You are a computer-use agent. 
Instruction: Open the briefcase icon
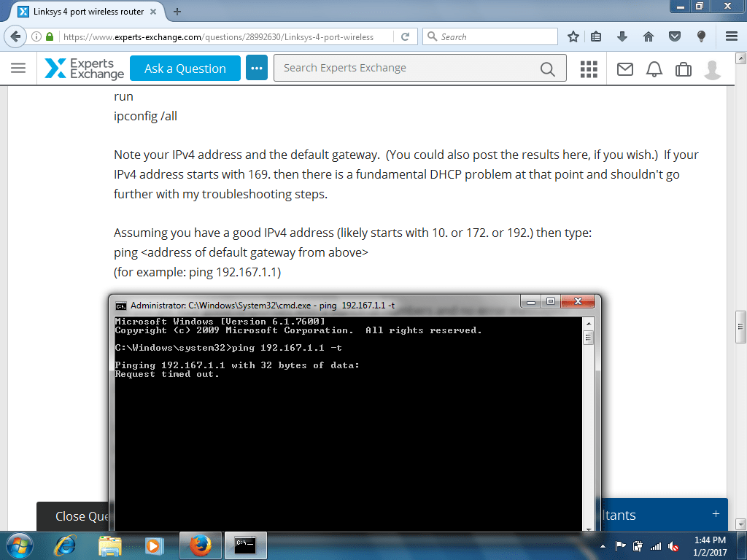(683, 69)
